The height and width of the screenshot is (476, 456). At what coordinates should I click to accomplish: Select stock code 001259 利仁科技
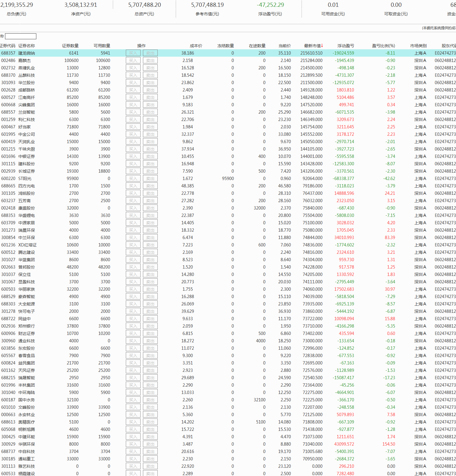point(8,120)
